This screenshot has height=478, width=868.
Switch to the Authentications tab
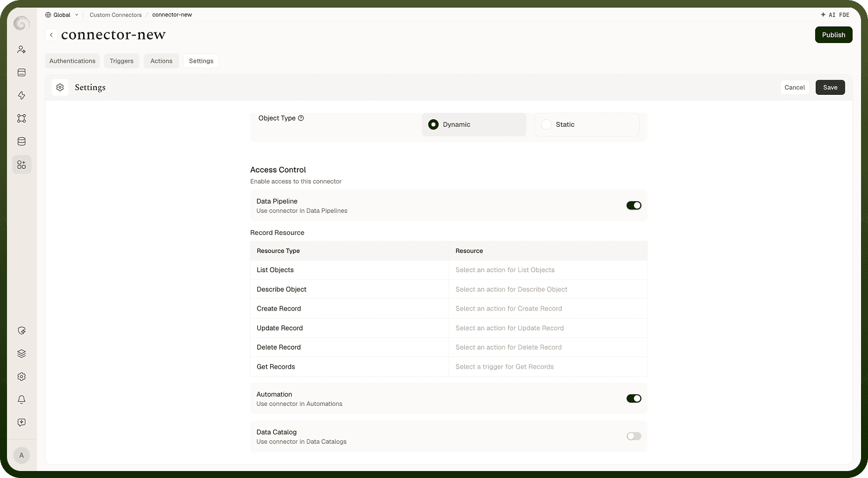pyautogui.click(x=72, y=61)
